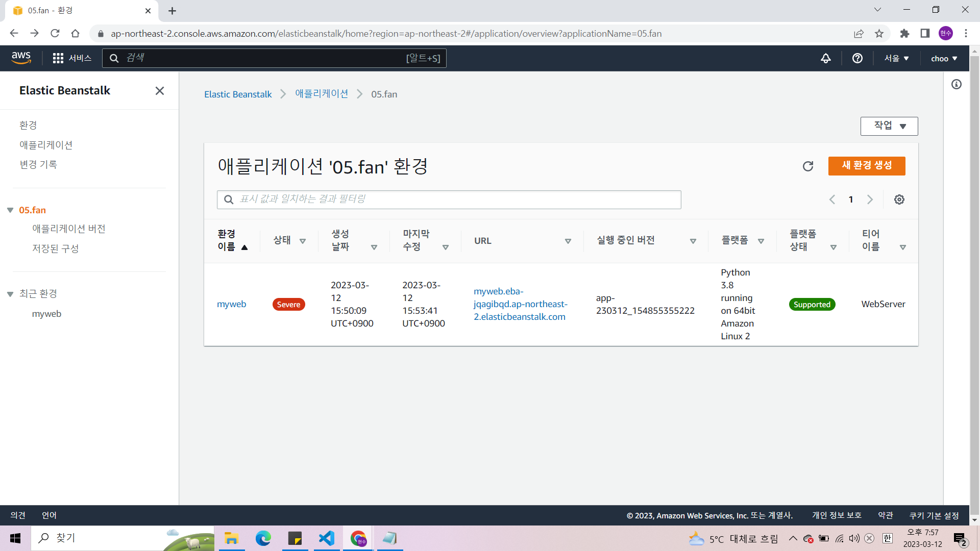Collapse the 최근 환경 section
This screenshot has width=980, height=551.
(10, 294)
